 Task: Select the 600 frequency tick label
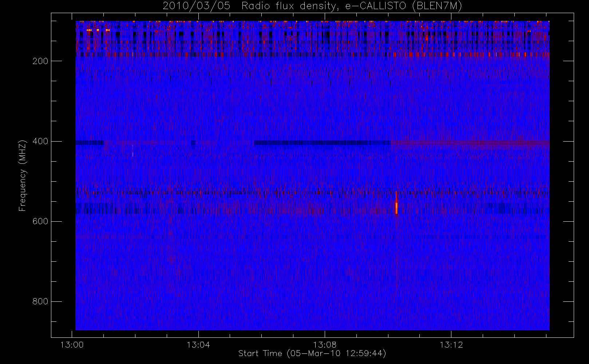pos(40,221)
